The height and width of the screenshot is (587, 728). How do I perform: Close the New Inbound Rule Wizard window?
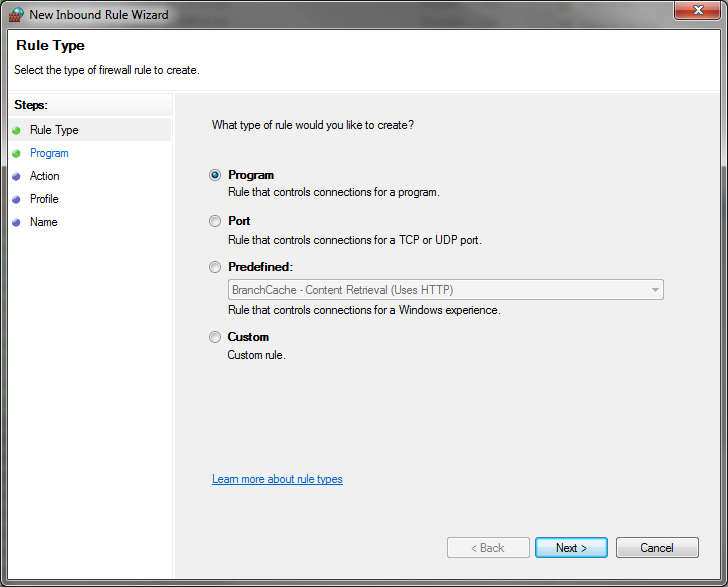click(698, 10)
